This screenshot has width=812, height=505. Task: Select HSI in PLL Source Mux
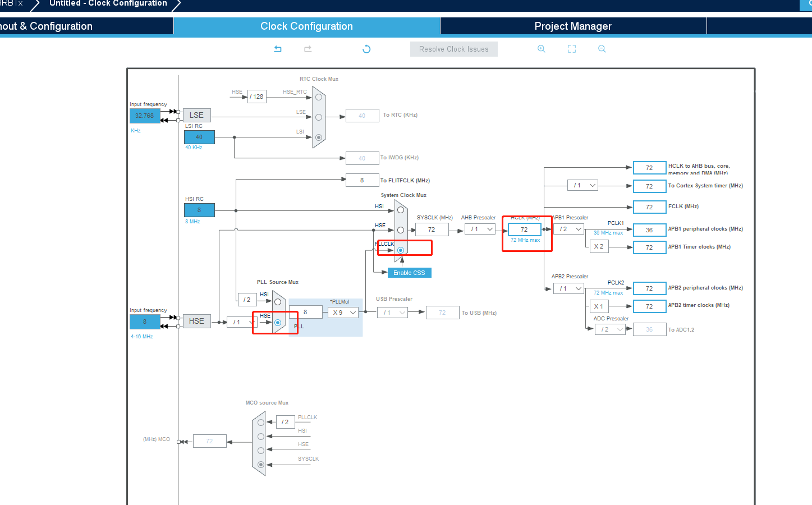(x=278, y=301)
